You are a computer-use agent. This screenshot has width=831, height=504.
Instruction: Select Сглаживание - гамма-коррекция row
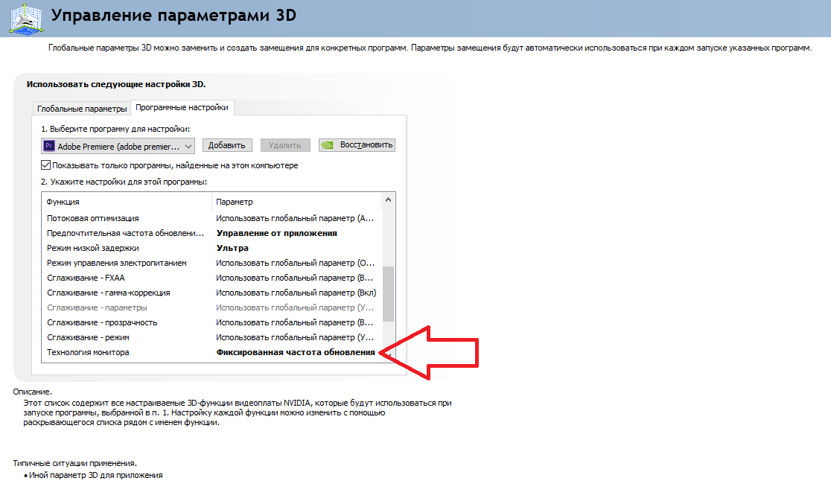point(211,293)
